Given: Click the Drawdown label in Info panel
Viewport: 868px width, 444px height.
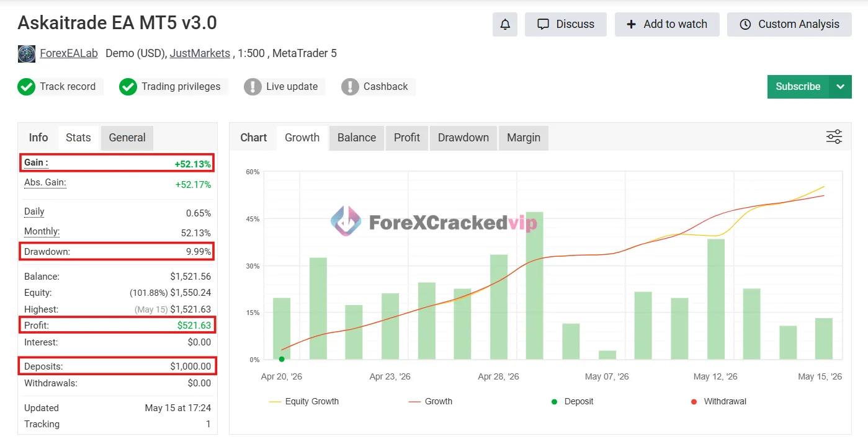Looking at the screenshot, I should click(47, 252).
